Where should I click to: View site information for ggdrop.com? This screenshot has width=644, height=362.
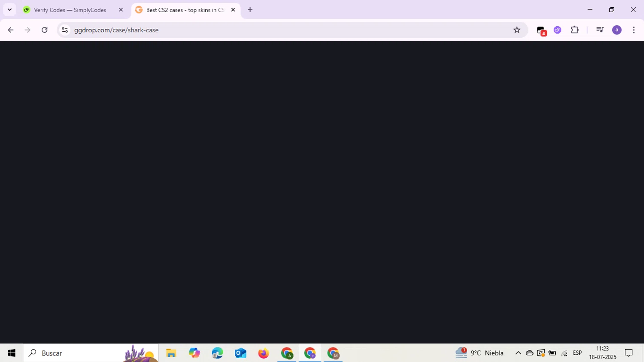[x=65, y=30]
